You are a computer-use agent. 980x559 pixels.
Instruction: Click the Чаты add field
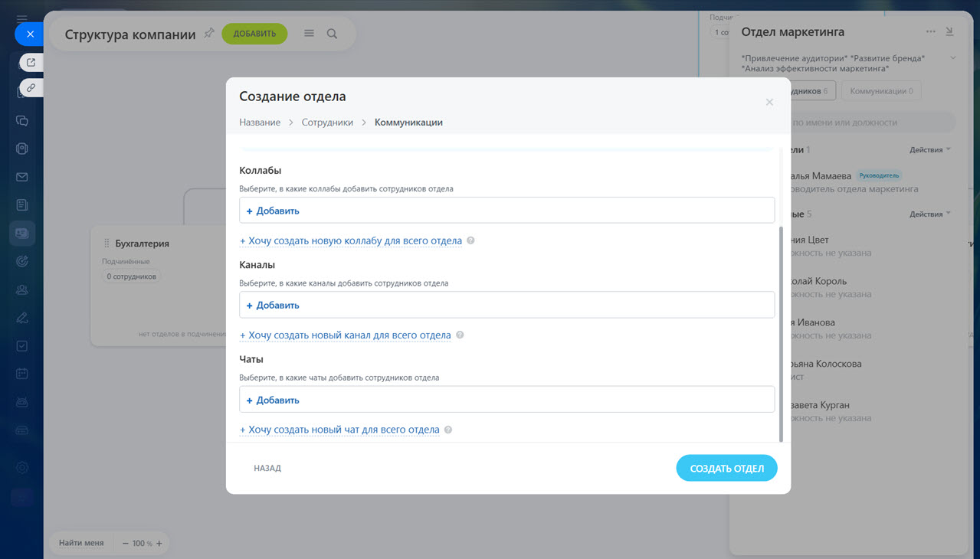[506, 400]
